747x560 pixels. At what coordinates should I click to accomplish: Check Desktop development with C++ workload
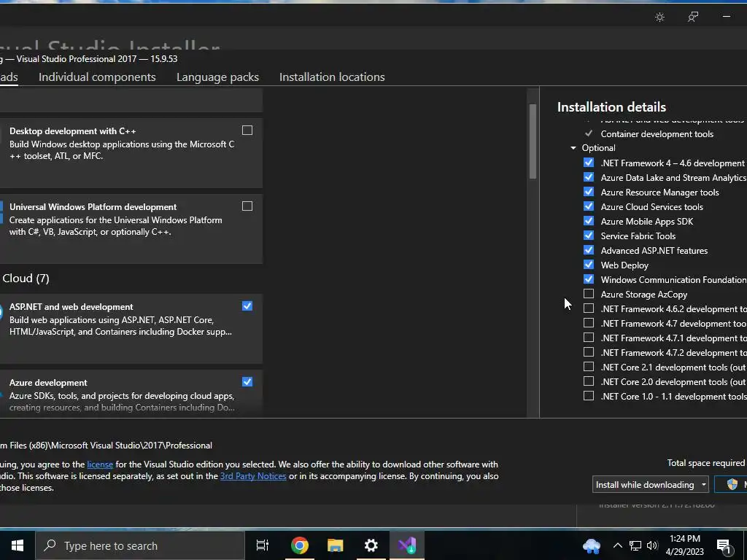(247, 131)
